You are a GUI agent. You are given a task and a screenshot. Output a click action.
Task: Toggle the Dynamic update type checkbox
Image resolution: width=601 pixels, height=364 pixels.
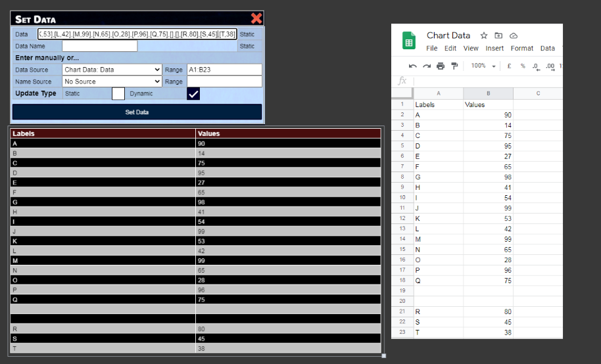193,93
